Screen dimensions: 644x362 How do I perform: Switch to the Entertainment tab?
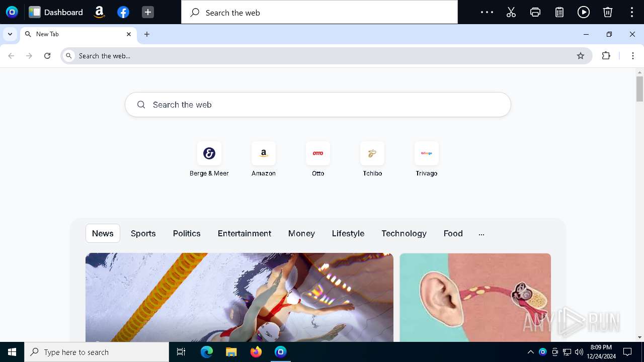[245, 233]
